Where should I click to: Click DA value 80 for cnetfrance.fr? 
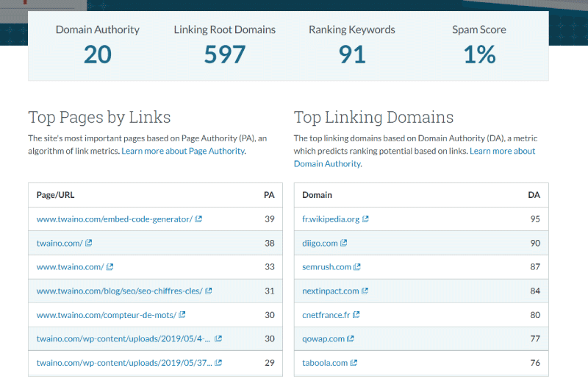[535, 314]
